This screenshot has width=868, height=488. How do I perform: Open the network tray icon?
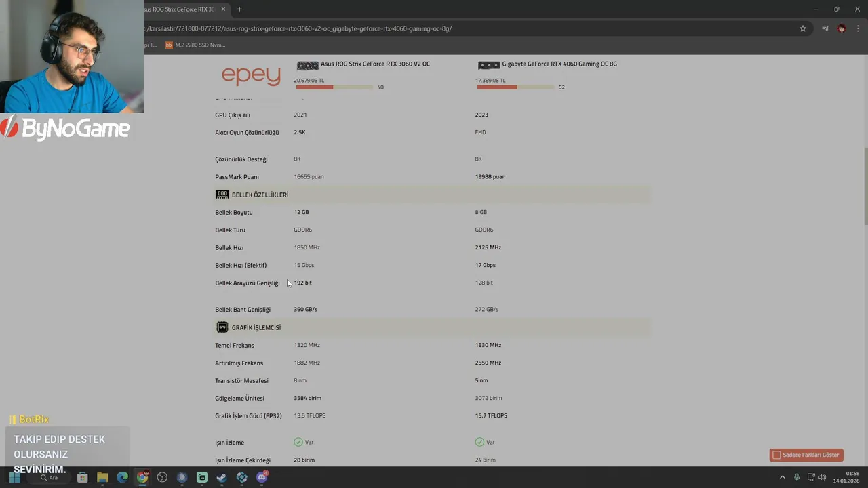click(811, 477)
